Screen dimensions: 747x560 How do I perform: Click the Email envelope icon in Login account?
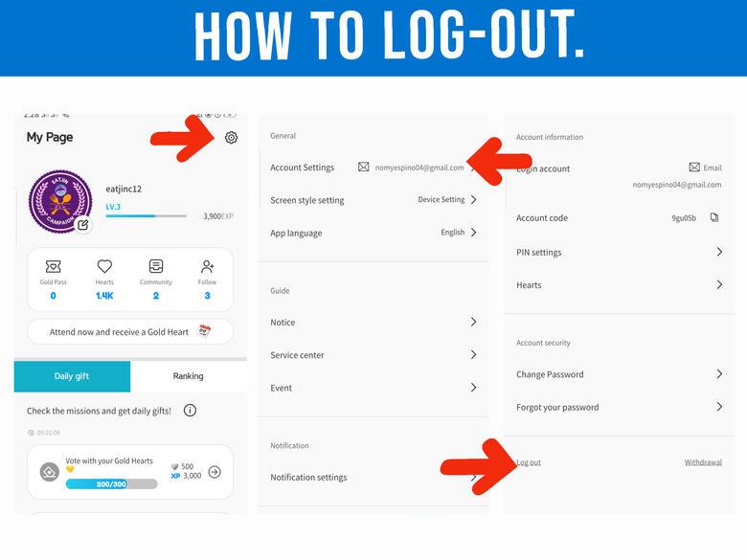694,167
